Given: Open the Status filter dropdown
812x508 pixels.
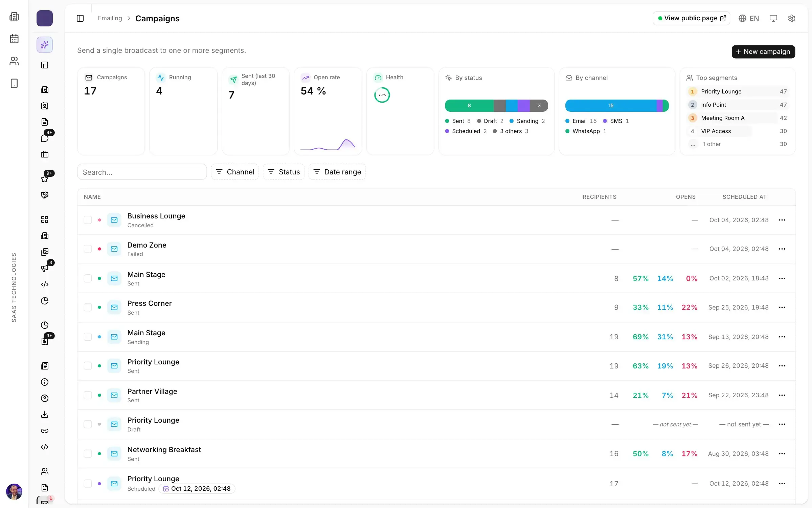Looking at the screenshot, I should point(284,172).
